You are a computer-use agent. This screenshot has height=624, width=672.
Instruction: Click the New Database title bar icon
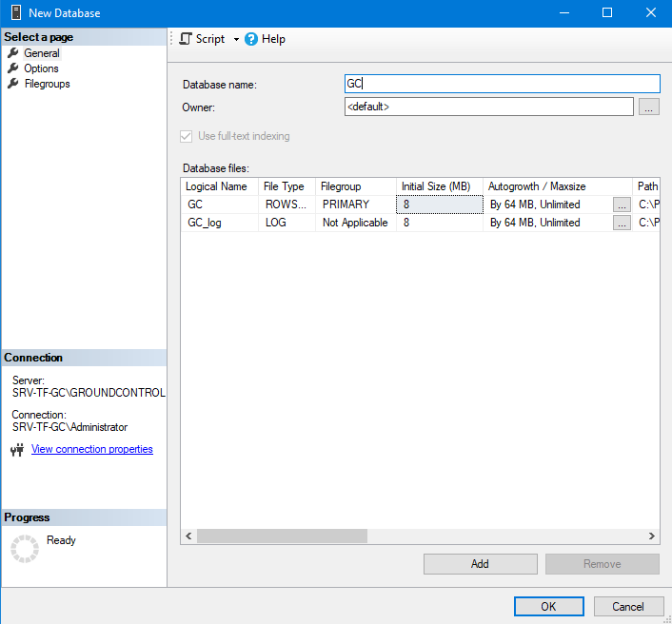[x=12, y=13]
